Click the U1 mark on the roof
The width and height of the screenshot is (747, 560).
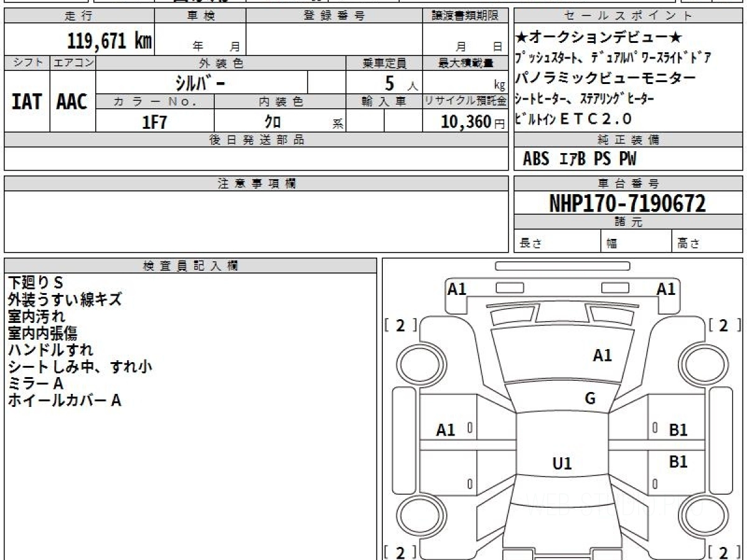562,464
